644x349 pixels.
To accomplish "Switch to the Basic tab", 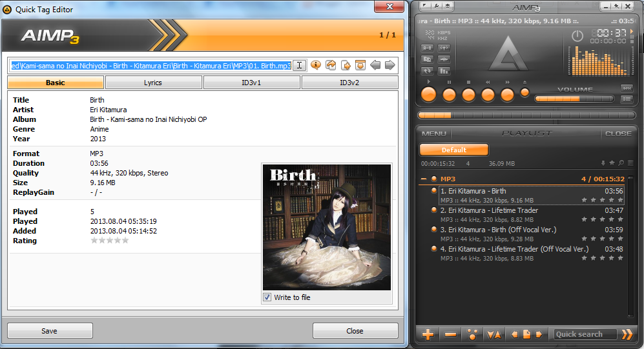I will coord(56,83).
